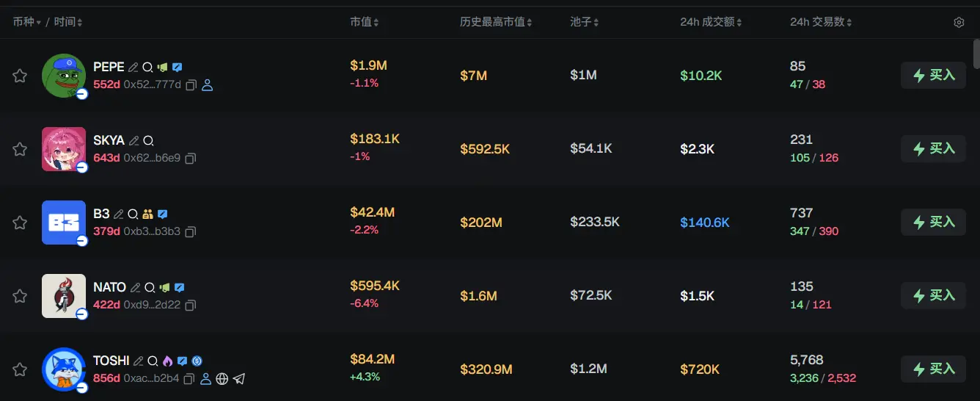Click 买入 button for SKYA

click(933, 148)
